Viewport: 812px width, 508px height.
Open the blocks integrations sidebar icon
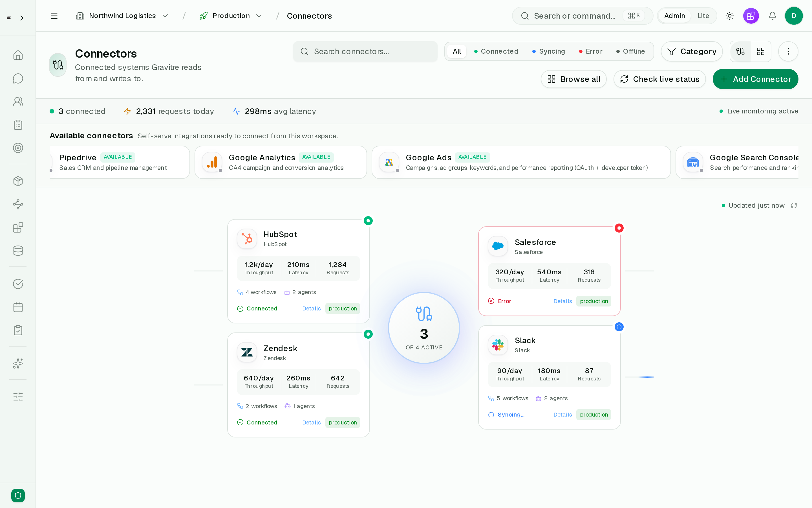[18, 227]
